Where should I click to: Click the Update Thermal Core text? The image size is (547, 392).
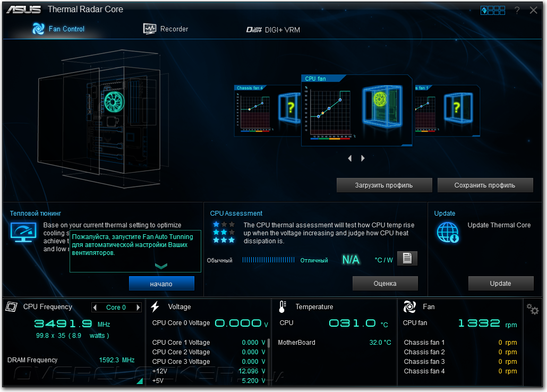click(x=499, y=225)
